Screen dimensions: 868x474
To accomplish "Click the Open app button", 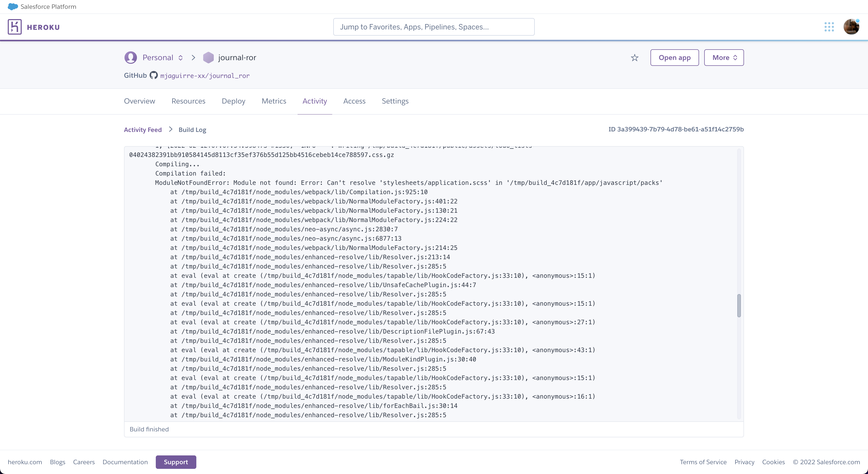I will 674,58.
